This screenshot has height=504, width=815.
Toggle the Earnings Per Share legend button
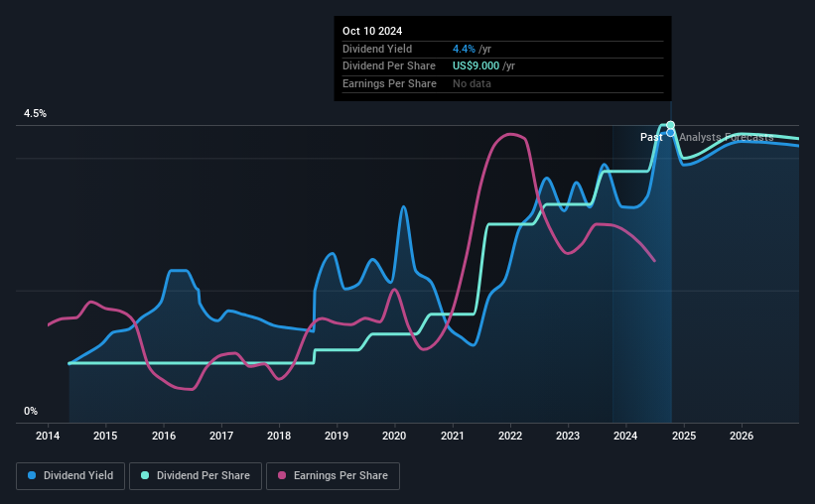pyautogui.click(x=333, y=476)
